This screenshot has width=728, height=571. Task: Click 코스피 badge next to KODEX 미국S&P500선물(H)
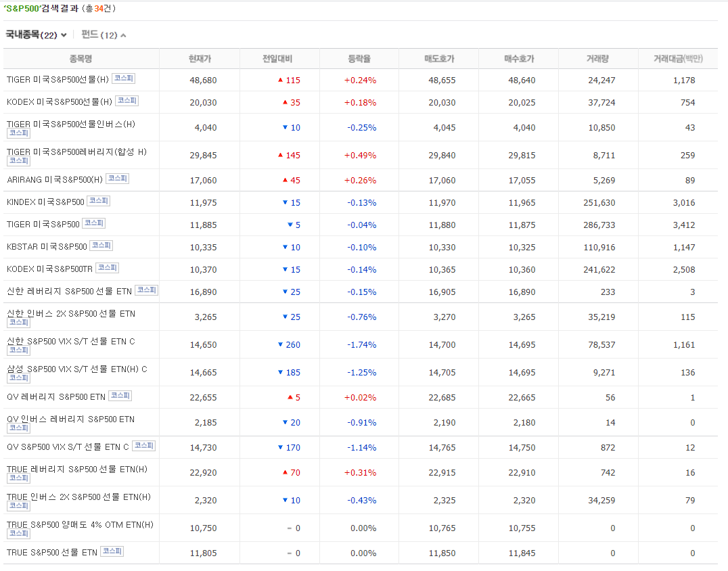[x=127, y=101]
